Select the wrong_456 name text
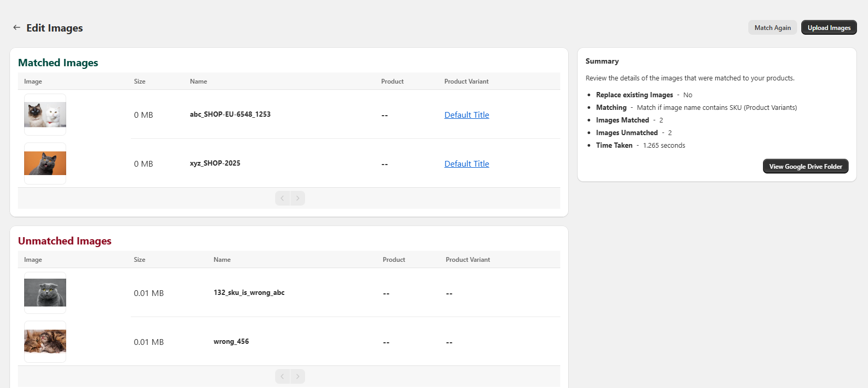The height and width of the screenshot is (388, 868). 231,342
